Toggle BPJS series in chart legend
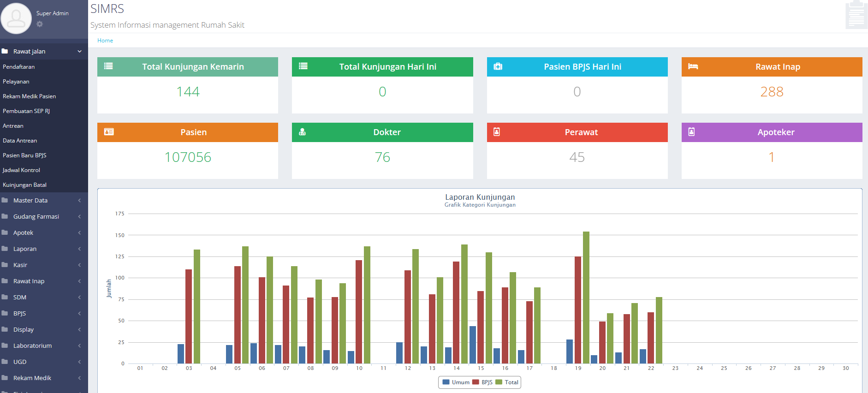Screen dimensions: 868x393 482,382
